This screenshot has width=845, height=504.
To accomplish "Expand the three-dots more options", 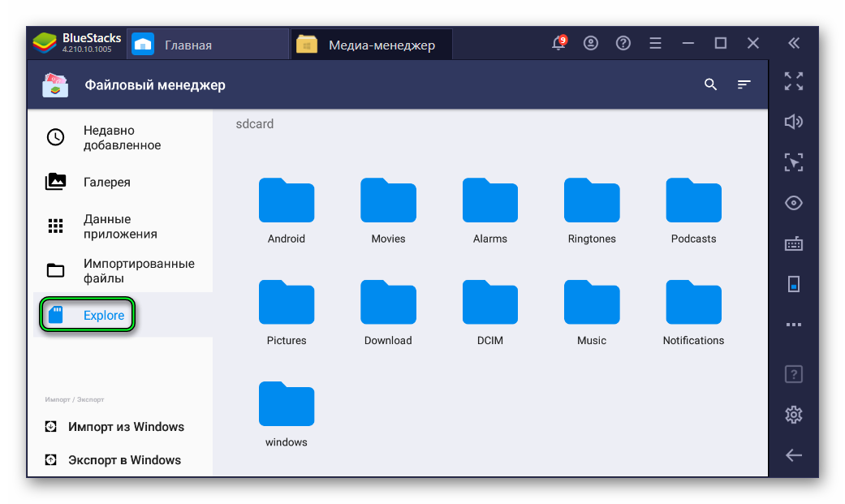I will (x=793, y=325).
